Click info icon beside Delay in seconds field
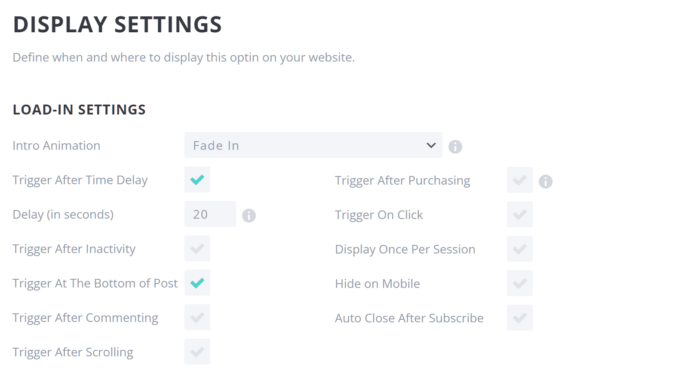 click(x=249, y=215)
